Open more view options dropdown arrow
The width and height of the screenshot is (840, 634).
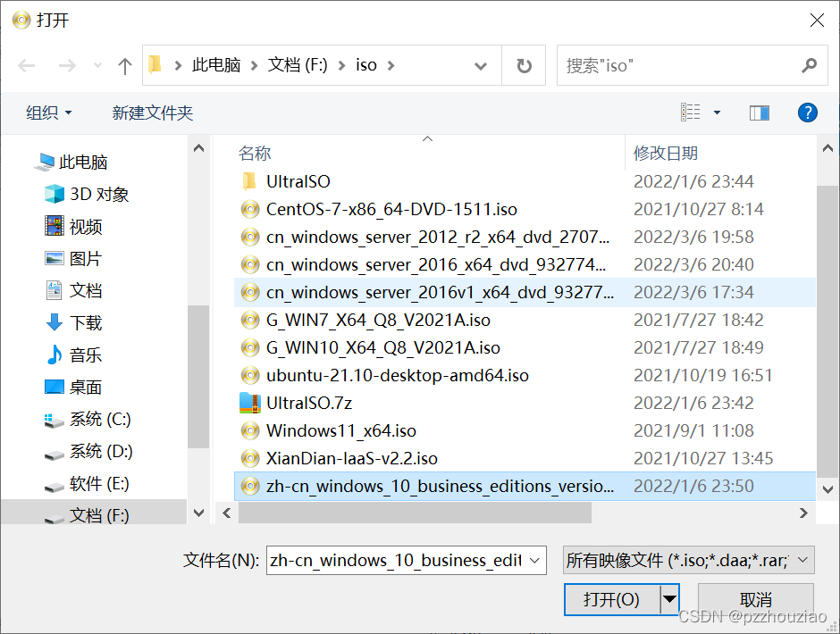717,113
